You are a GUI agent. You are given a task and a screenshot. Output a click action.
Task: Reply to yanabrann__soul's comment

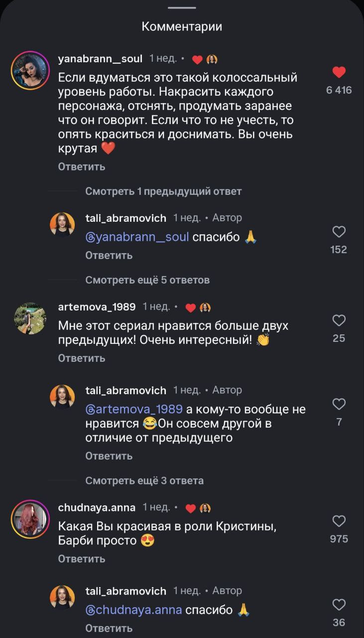[82, 167]
